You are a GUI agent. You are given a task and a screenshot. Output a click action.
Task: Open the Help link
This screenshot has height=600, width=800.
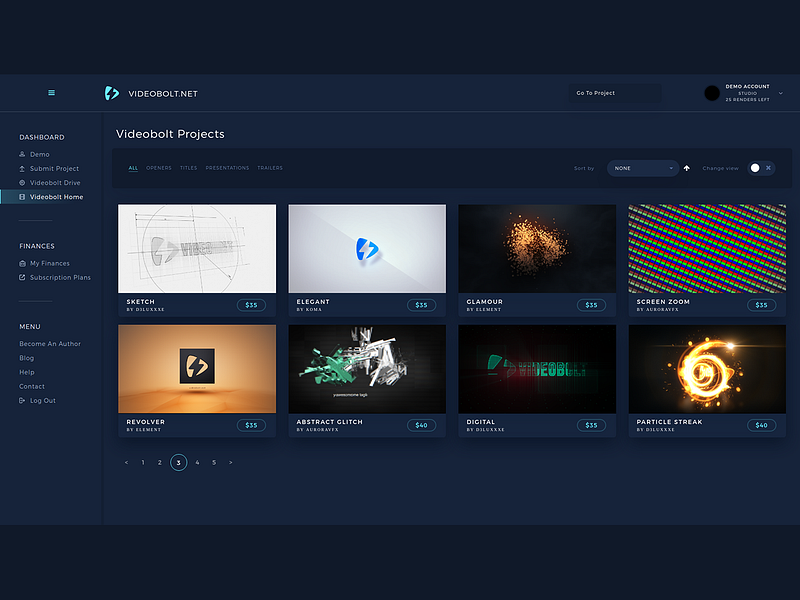click(x=27, y=372)
